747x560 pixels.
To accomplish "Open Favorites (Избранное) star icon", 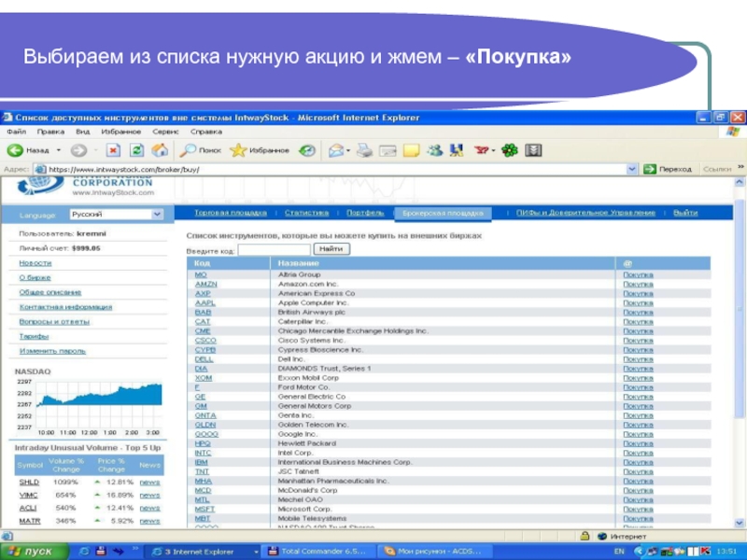I will 239,149.
